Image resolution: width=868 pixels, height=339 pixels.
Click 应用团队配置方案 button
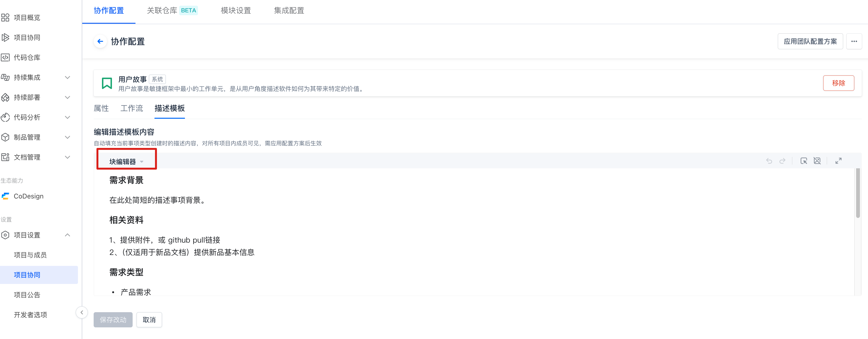pos(810,41)
